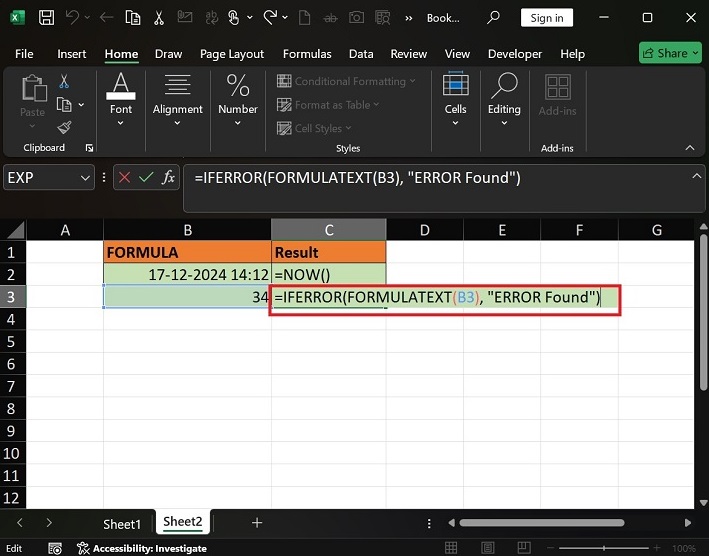The height and width of the screenshot is (556, 709).
Task: Cancel the formula entry with X icon
Action: coord(125,177)
